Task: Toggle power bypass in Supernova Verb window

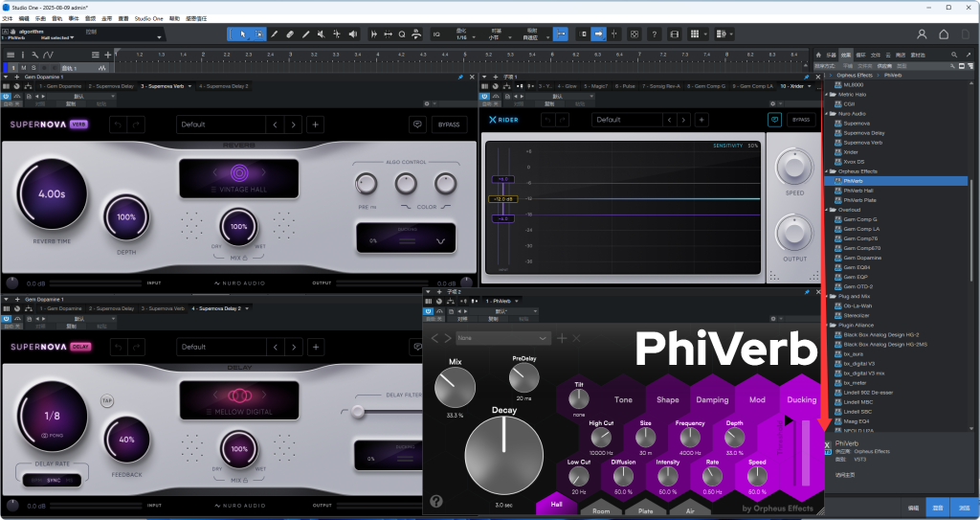Action: (x=7, y=97)
